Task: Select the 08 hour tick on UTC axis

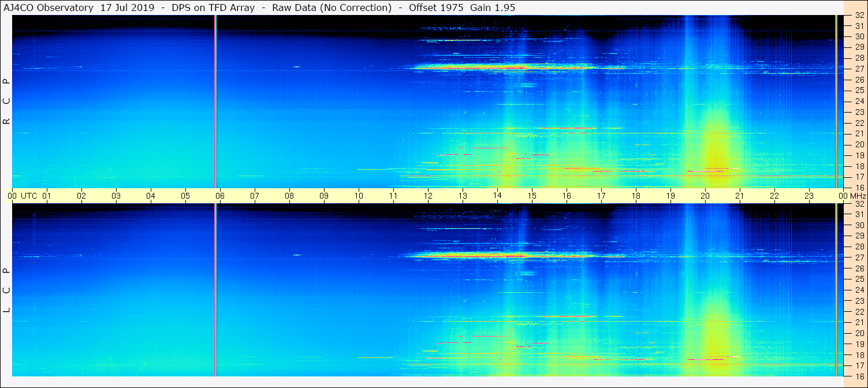Action: [289, 196]
